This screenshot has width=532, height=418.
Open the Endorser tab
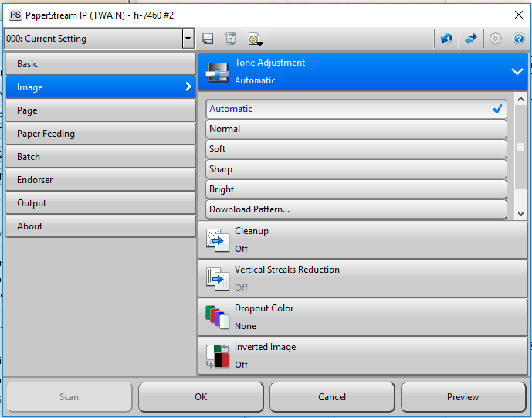(x=100, y=180)
